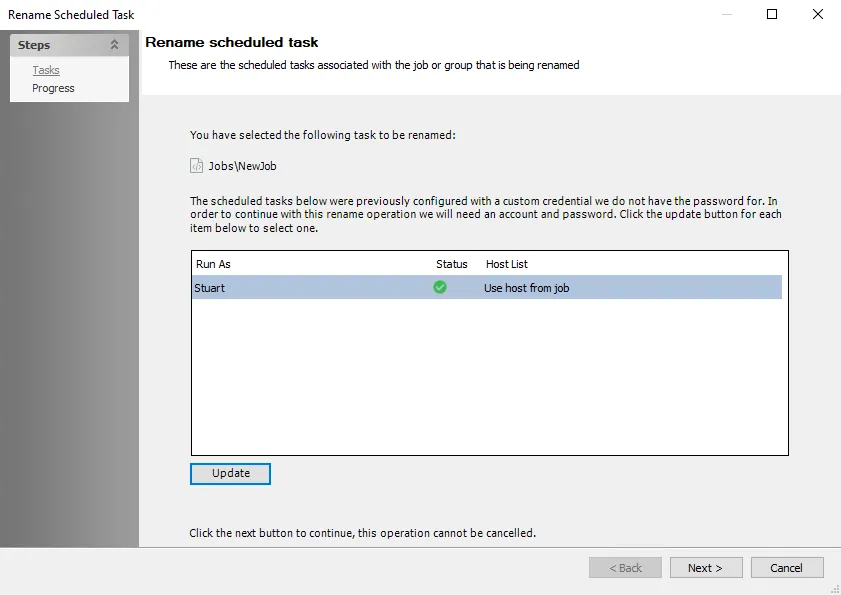Minimize the Rename Scheduled Task window

[727, 14]
